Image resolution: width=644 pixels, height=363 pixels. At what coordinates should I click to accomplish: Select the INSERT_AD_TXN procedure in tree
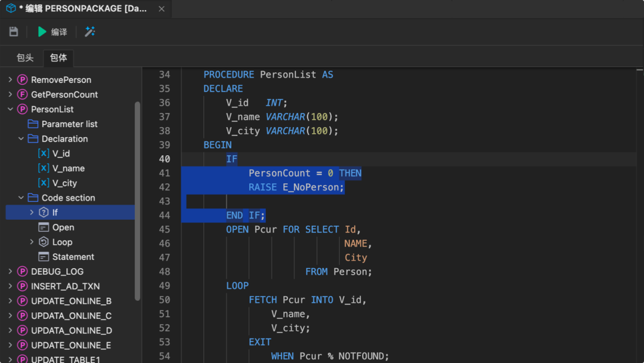pos(65,286)
